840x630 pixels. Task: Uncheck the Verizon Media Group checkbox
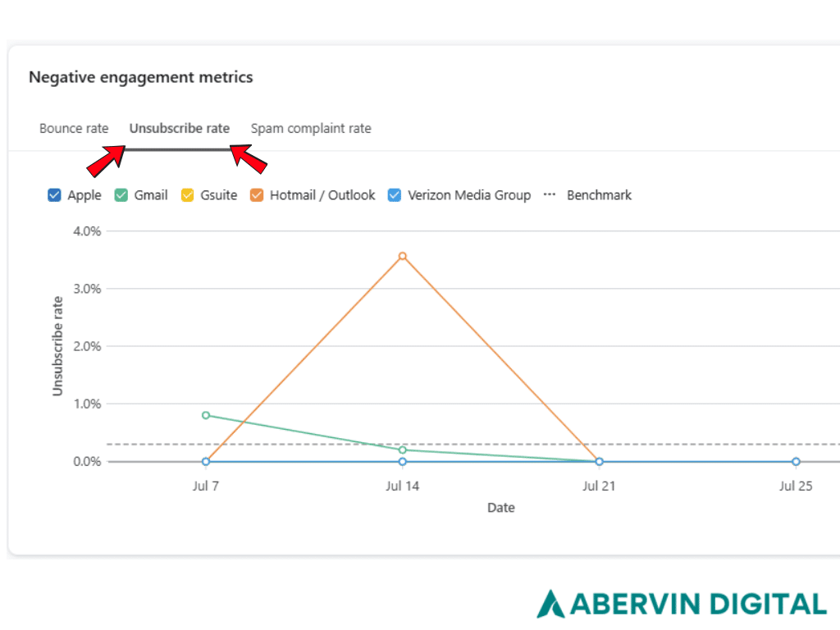[395, 195]
